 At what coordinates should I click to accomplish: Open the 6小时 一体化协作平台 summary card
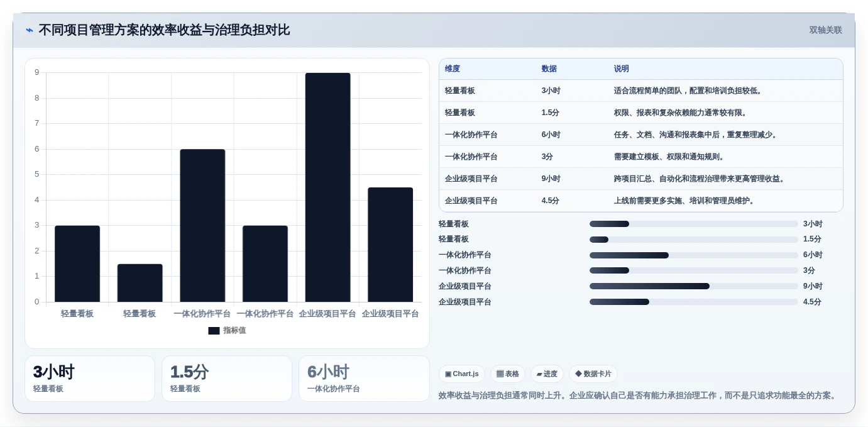click(364, 379)
